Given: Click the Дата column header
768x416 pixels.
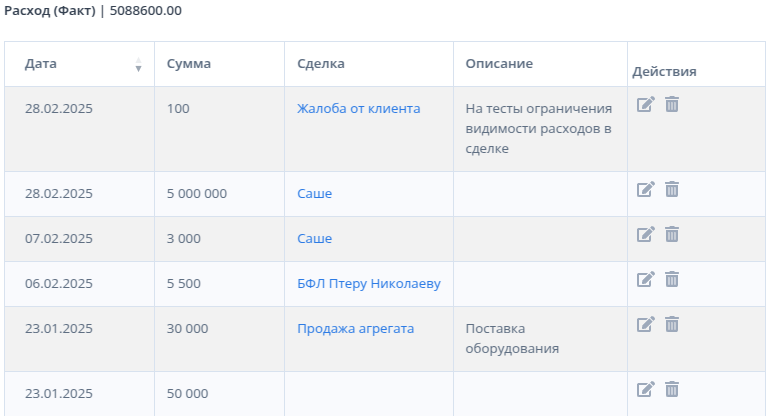Looking at the screenshot, I should 79,64.
